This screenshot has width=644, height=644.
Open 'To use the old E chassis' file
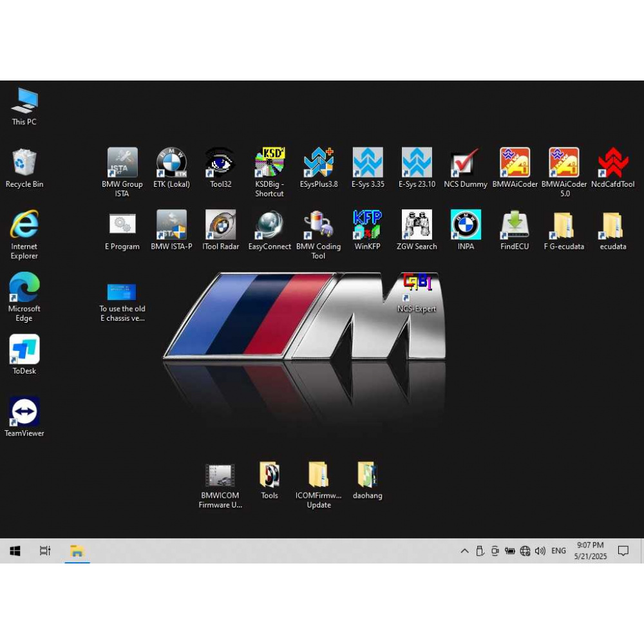122,302
